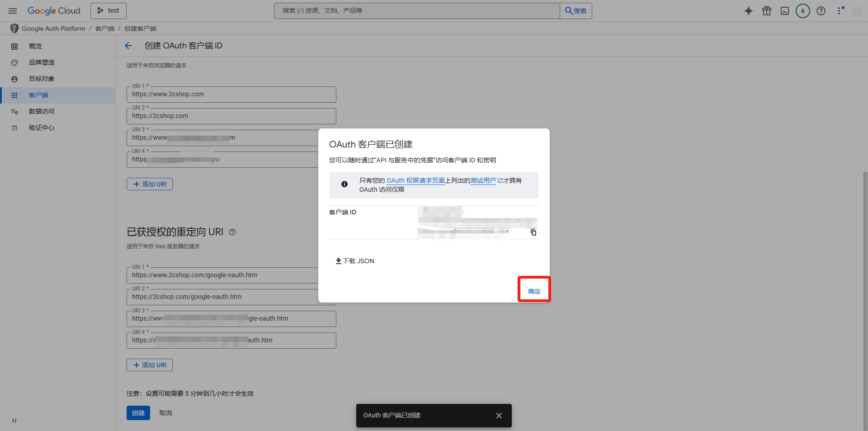Click the JavaScript origins URI 4 field
Image resolution: width=868 pixels, height=431 pixels.
[x=222, y=159]
